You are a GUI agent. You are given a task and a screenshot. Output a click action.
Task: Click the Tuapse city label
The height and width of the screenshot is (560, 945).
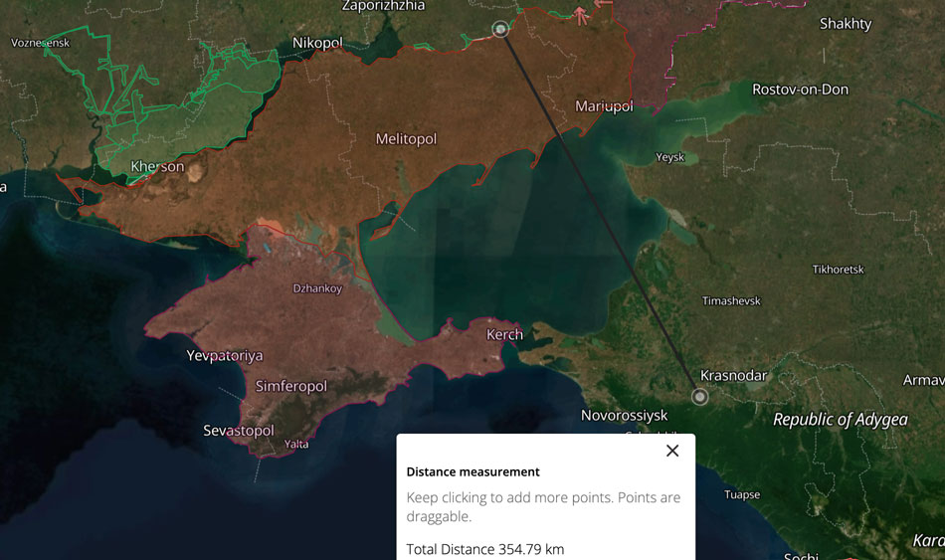742,495
